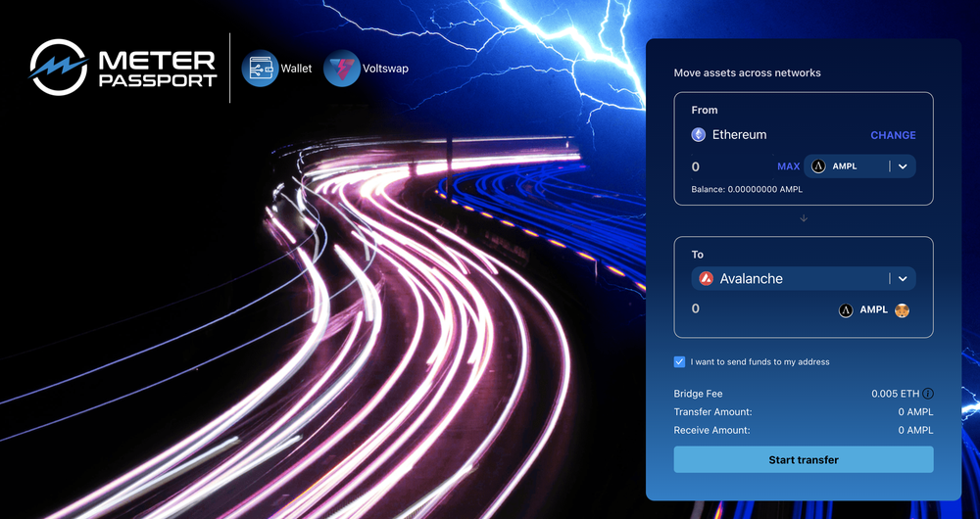Click the down arrow between From and To

click(x=804, y=218)
